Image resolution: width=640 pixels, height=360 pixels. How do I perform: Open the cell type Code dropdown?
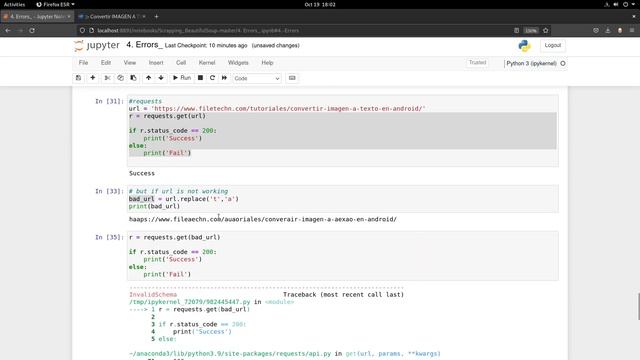[257, 78]
